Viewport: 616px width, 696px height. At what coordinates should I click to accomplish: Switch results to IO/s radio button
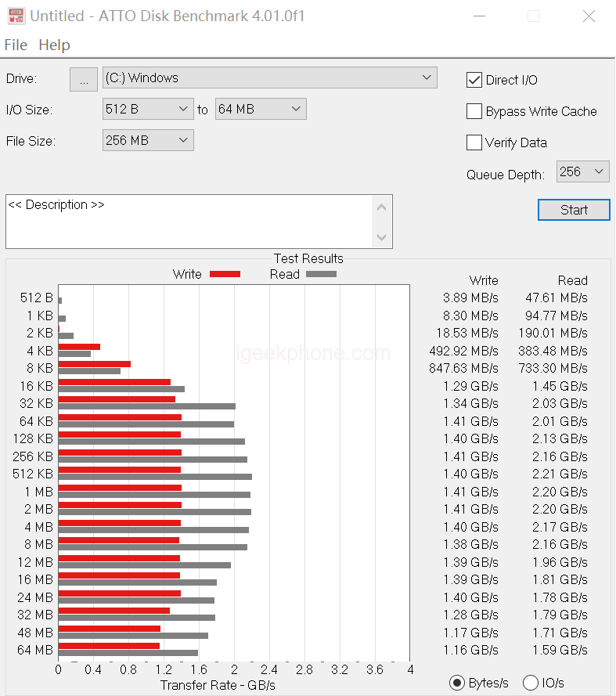(x=531, y=683)
